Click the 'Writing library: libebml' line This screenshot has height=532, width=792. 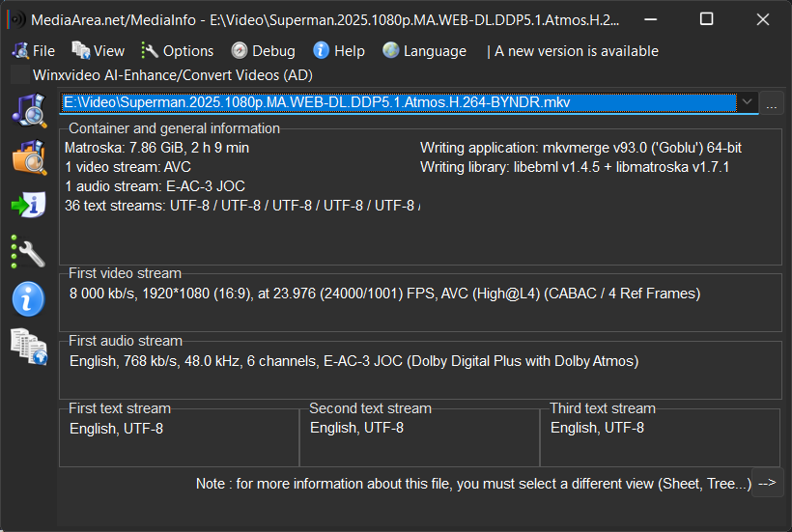(x=575, y=167)
